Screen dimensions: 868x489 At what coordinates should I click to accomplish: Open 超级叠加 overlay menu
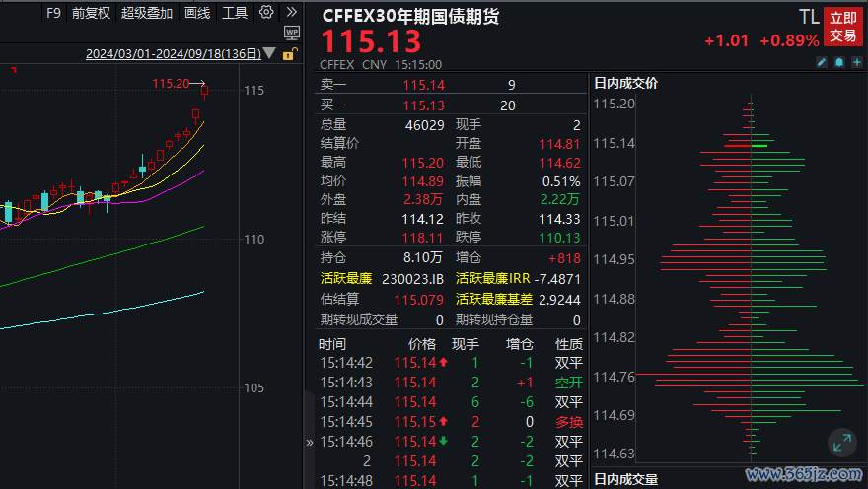pos(147,13)
